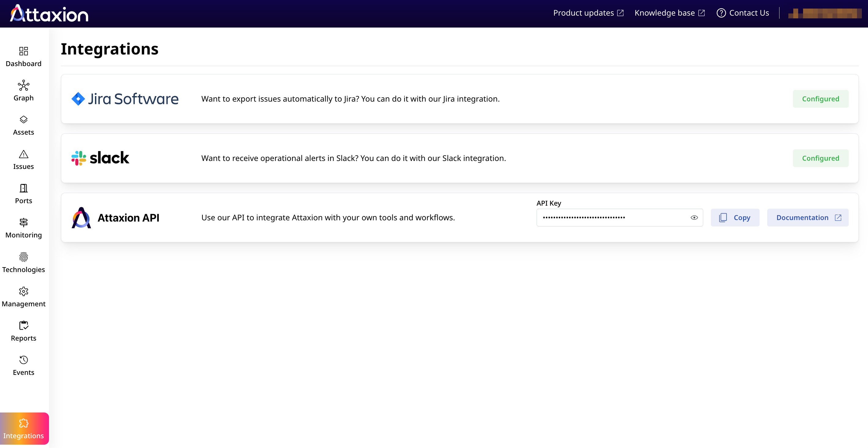The height and width of the screenshot is (448, 868).
Task: Go to Assets layers icon
Action: 24,119
